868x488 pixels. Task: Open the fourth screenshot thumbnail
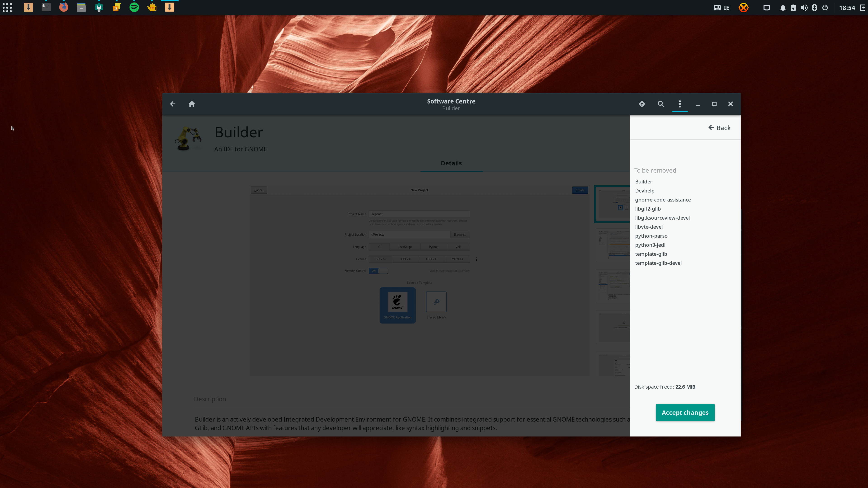point(613,327)
